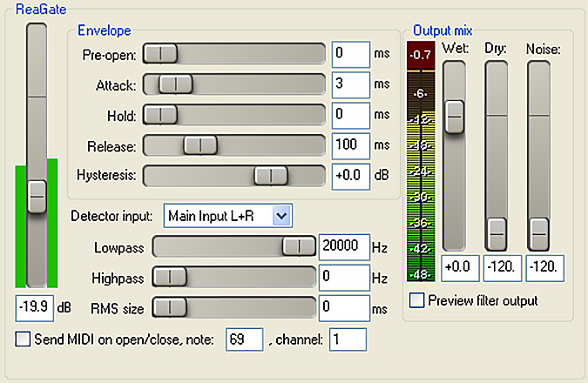This screenshot has height=383, width=588.
Task: Click the Pre-open ms value field
Action: tap(351, 54)
